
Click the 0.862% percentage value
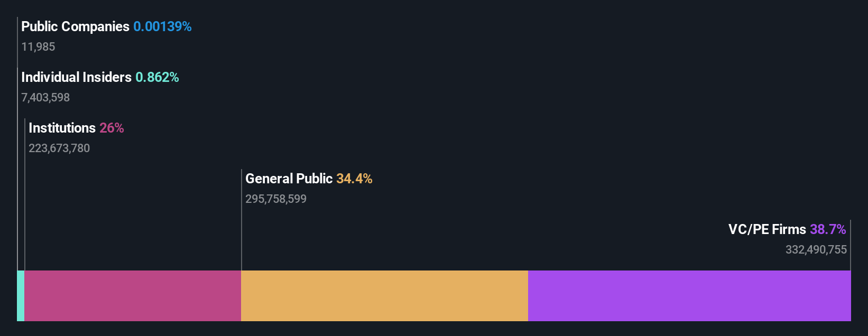coord(157,77)
